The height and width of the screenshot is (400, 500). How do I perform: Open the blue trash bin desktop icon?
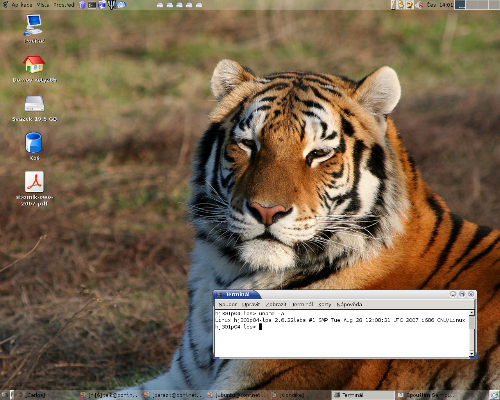click(34, 146)
